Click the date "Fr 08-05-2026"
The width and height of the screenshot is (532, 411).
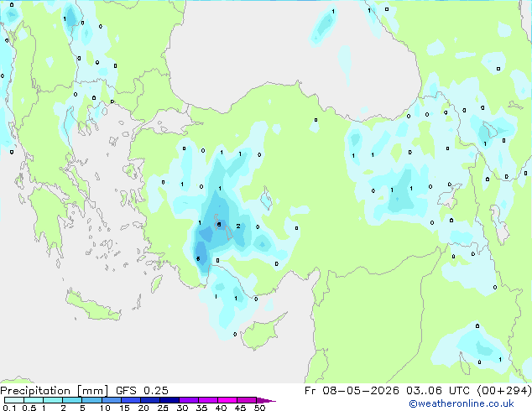(352, 391)
